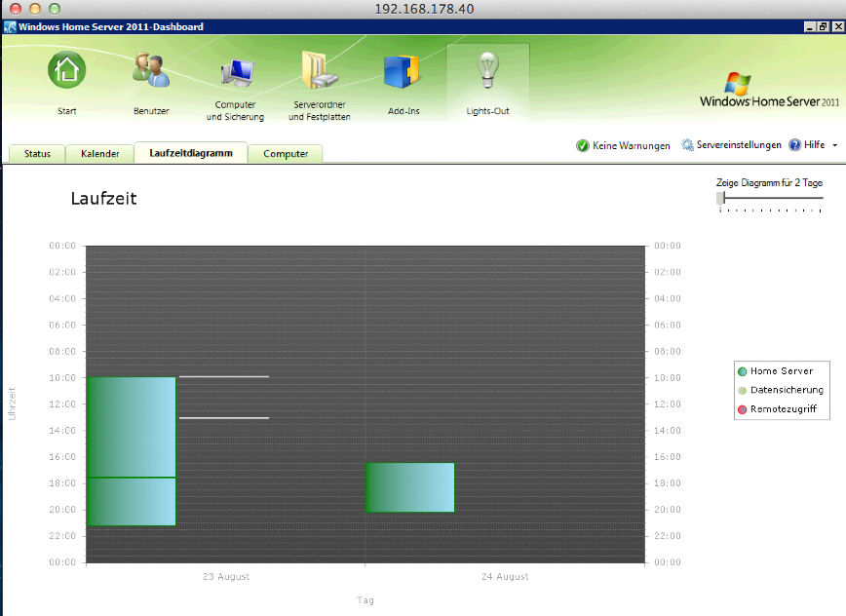Click the green Keine Warnungen checkmark icon
Screen dimensions: 846x616
[x=583, y=145]
